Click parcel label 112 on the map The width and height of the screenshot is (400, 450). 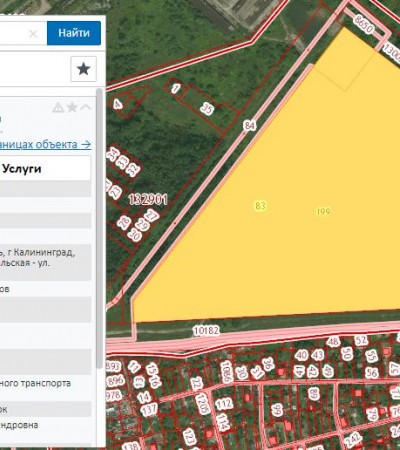[224, 404]
